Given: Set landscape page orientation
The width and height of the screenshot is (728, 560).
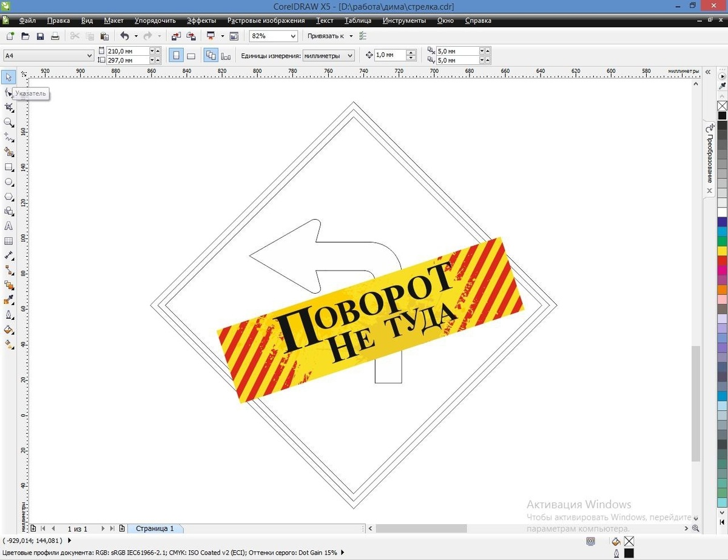Looking at the screenshot, I should [190, 56].
